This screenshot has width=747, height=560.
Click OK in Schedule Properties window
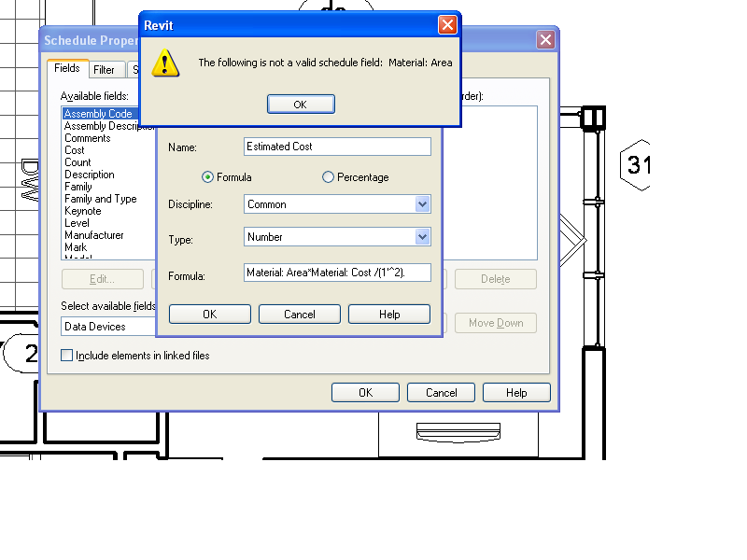[x=365, y=393]
